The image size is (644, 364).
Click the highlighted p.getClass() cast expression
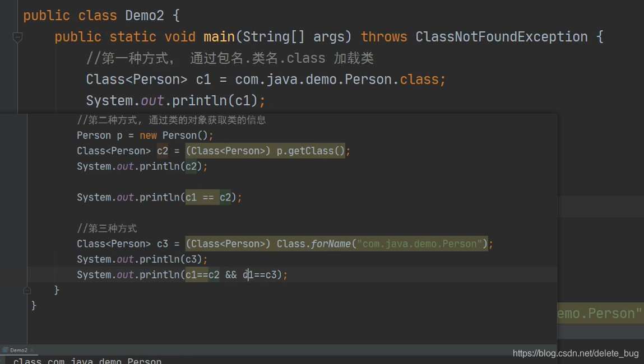click(265, 151)
